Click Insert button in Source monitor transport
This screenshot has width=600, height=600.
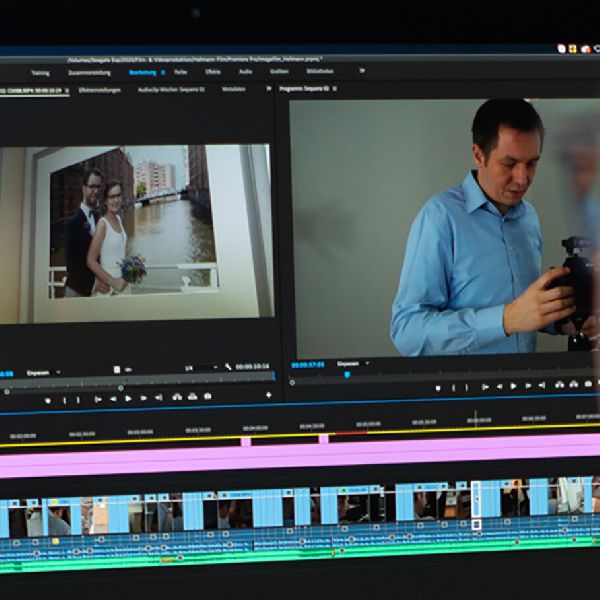click(x=176, y=397)
